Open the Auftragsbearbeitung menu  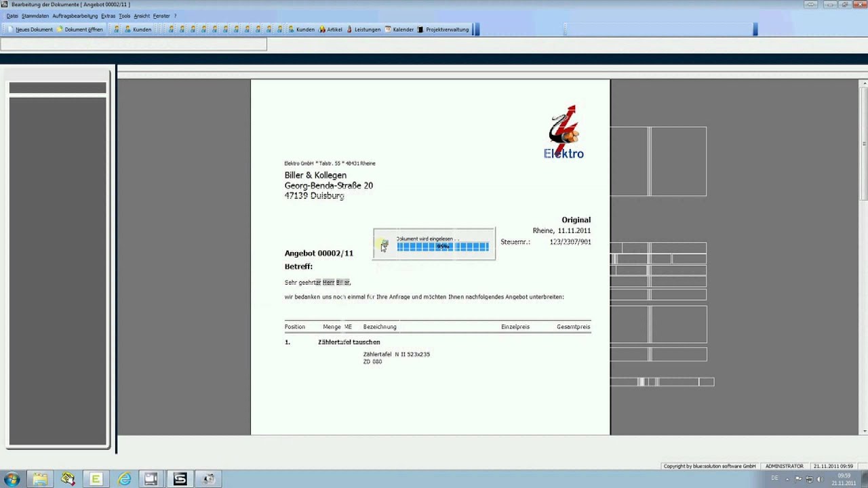click(x=75, y=16)
